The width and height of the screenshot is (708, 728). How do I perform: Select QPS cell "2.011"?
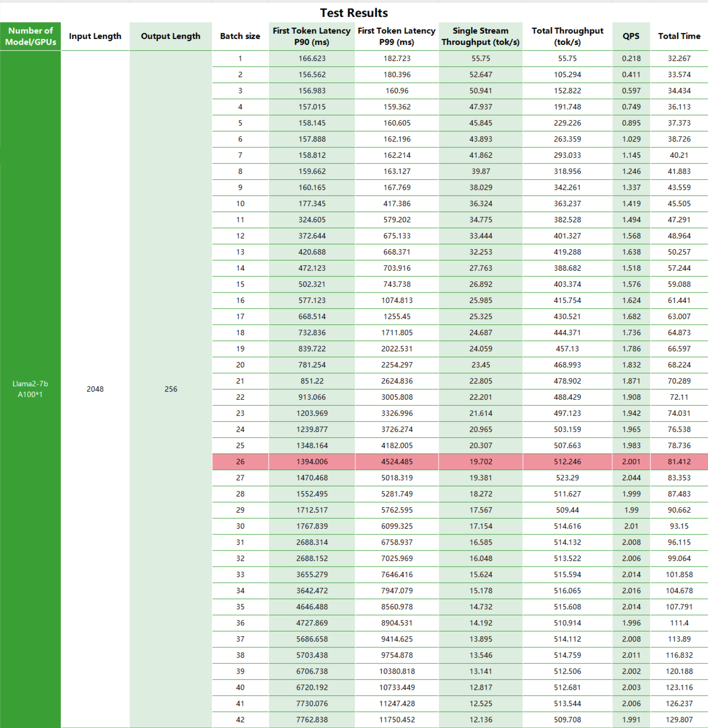click(631, 655)
